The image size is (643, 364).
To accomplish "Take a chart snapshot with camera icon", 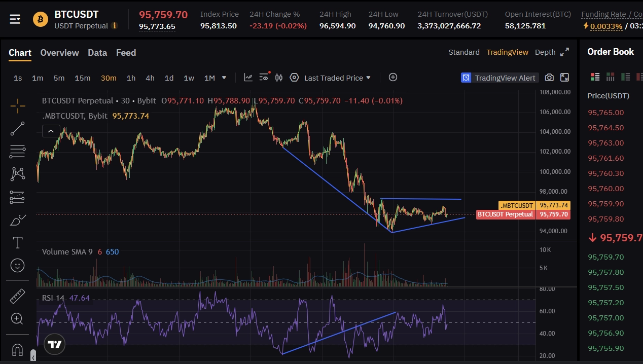I will coord(549,78).
